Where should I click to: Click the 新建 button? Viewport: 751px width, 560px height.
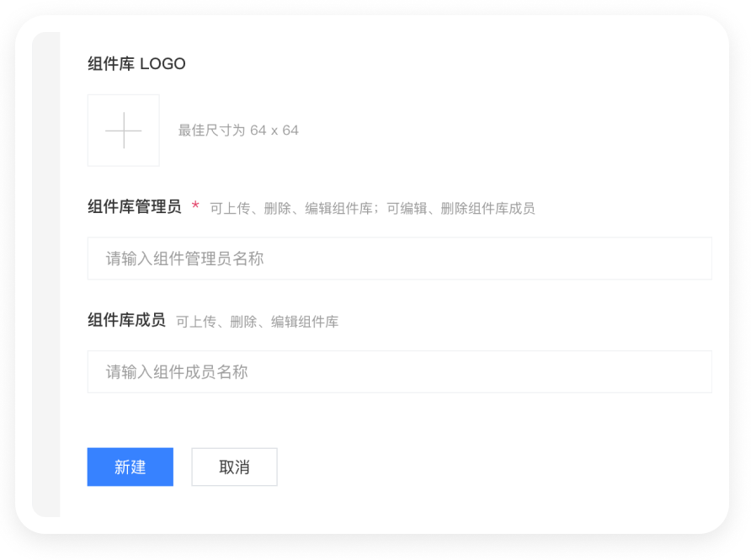[130, 467]
